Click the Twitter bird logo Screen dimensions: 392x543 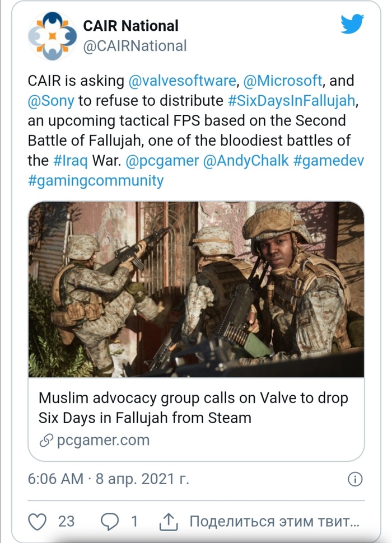352,25
